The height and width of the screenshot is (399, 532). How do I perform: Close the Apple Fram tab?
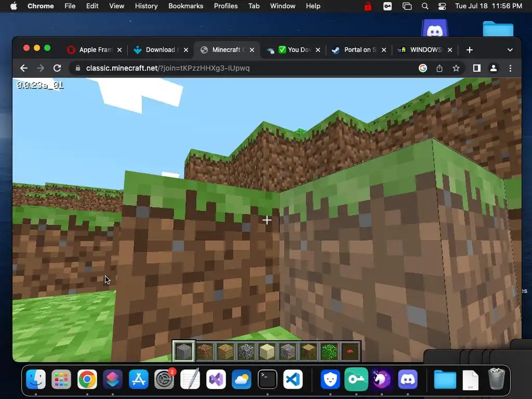tap(119, 50)
